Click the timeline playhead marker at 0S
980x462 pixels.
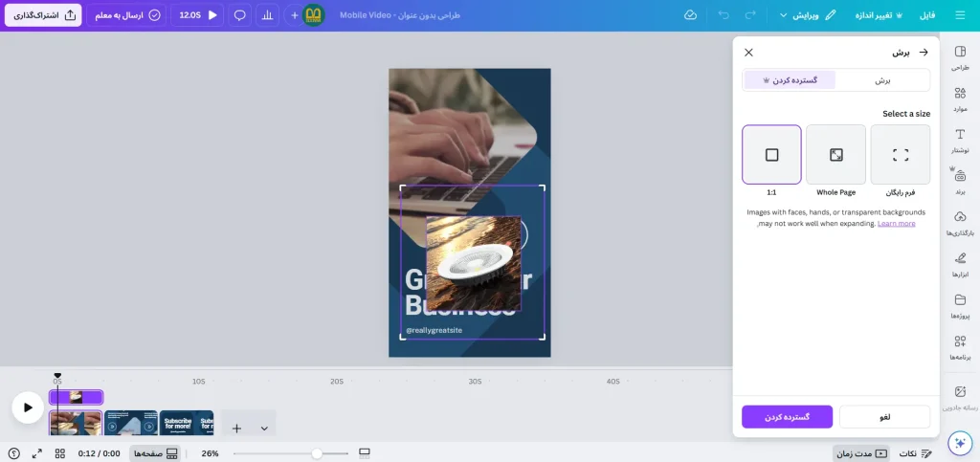tap(57, 376)
